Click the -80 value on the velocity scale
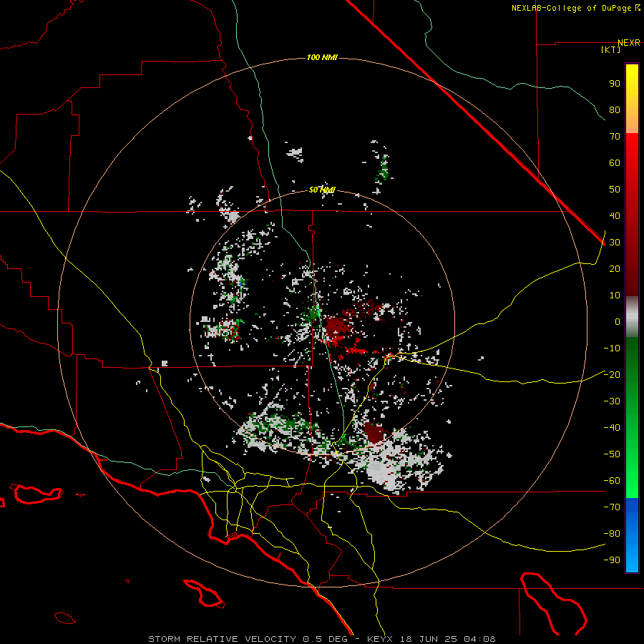The height and width of the screenshot is (644, 644). [x=612, y=534]
